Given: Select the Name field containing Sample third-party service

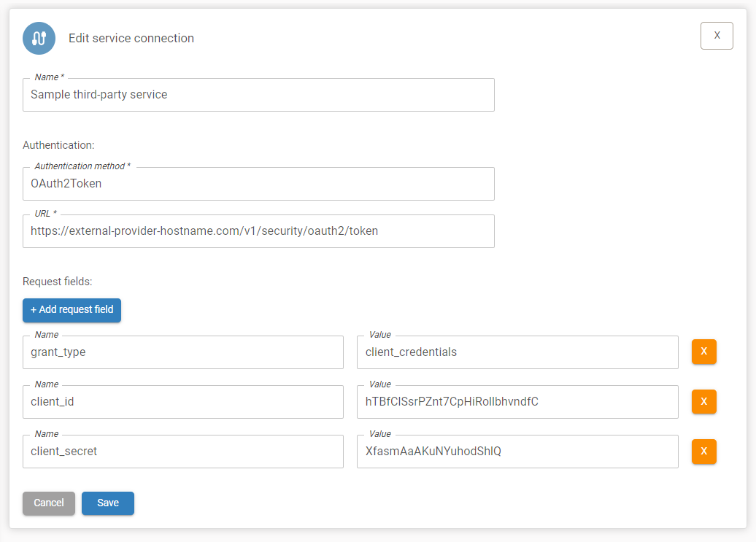Looking at the screenshot, I should coord(259,94).
